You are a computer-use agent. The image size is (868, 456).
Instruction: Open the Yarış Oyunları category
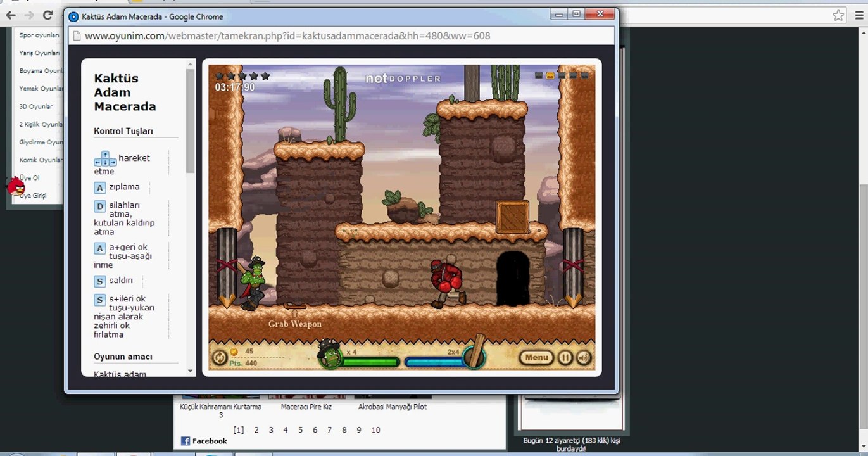(39, 53)
